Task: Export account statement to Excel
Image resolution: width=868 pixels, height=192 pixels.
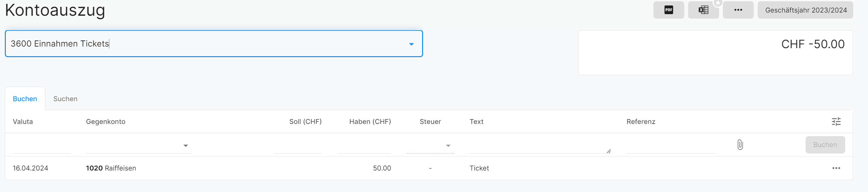Action: pyautogui.click(x=703, y=10)
